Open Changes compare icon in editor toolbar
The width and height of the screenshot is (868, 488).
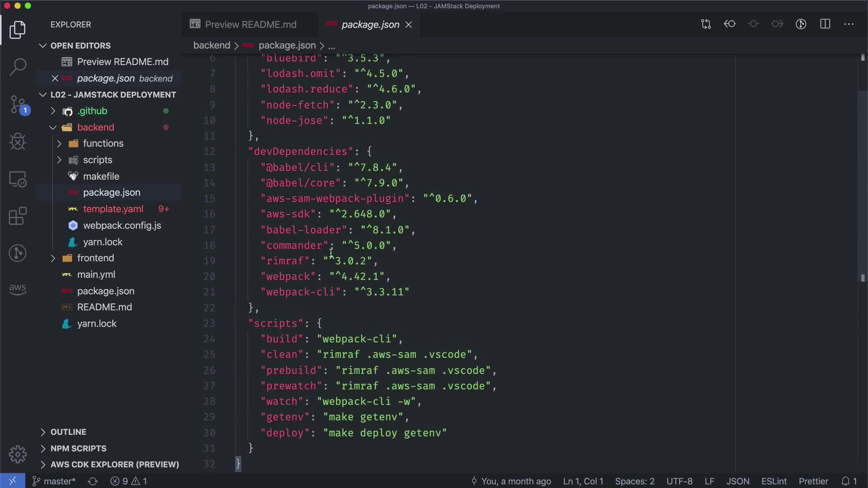pyautogui.click(x=706, y=24)
